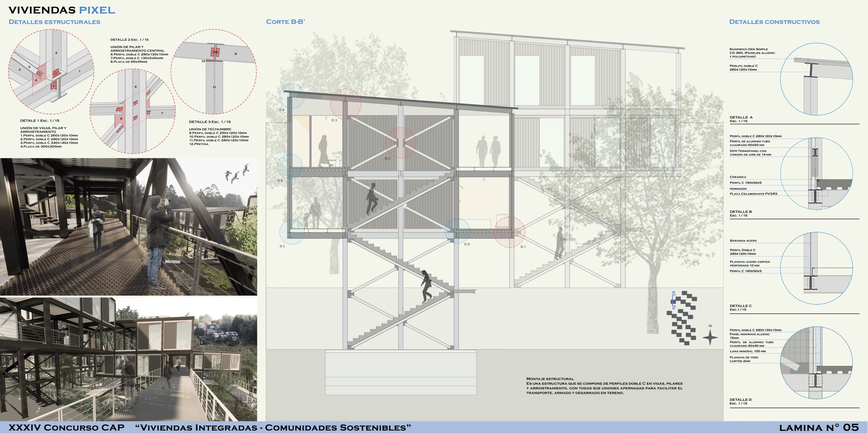The height and width of the screenshot is (434, 868).
Task: Click the D.B blue detail circle marker
Action: 290,166
